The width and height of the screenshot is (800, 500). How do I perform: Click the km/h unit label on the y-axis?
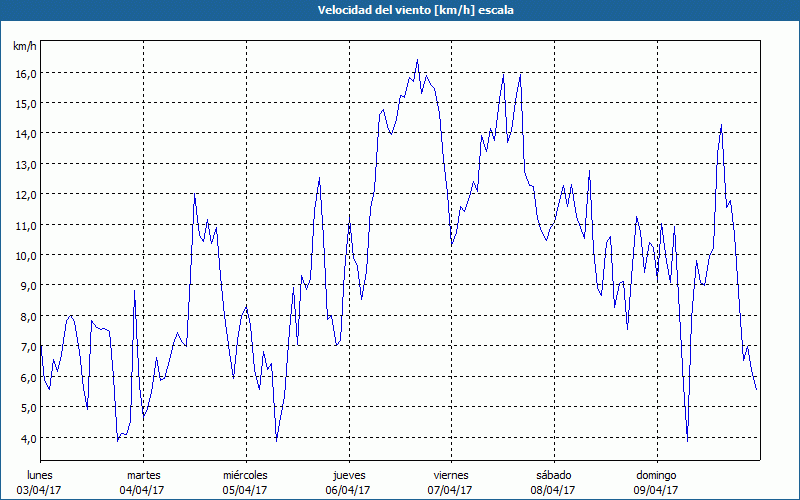(x=24, y=47)
